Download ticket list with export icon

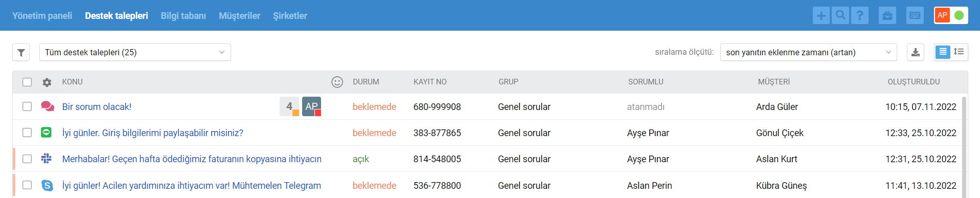pos(916,52)
